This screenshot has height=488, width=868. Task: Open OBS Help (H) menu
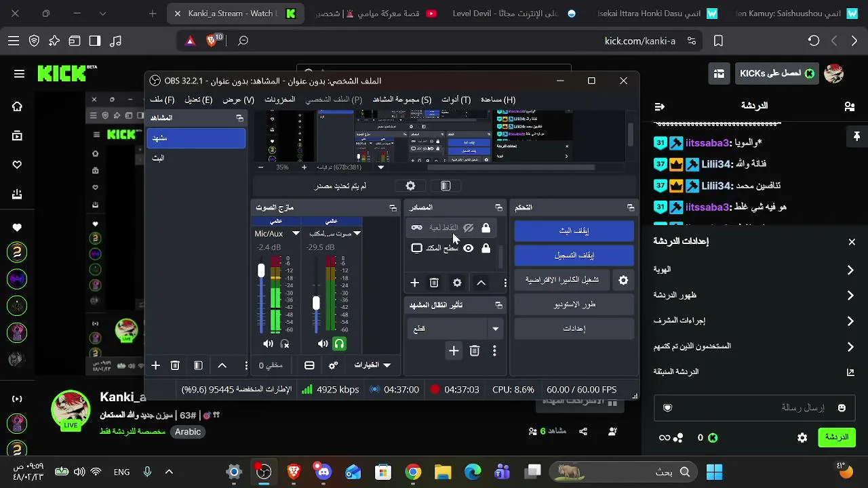click(x=498, y=100)
